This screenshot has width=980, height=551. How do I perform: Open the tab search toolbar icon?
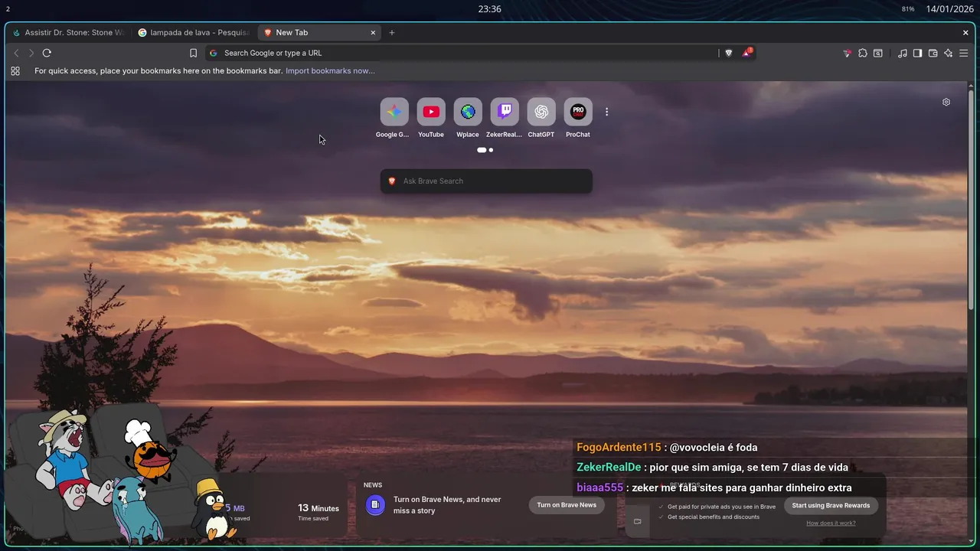[878, 53]
